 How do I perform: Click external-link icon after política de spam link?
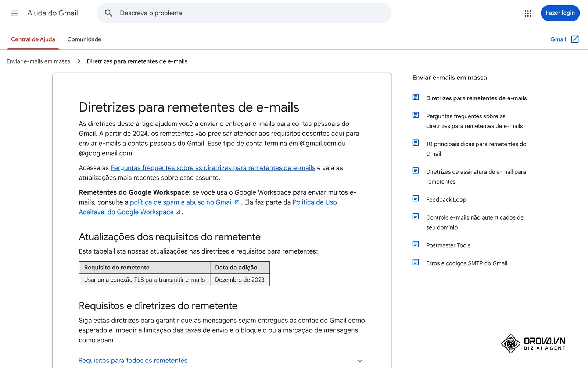point(237,202)
